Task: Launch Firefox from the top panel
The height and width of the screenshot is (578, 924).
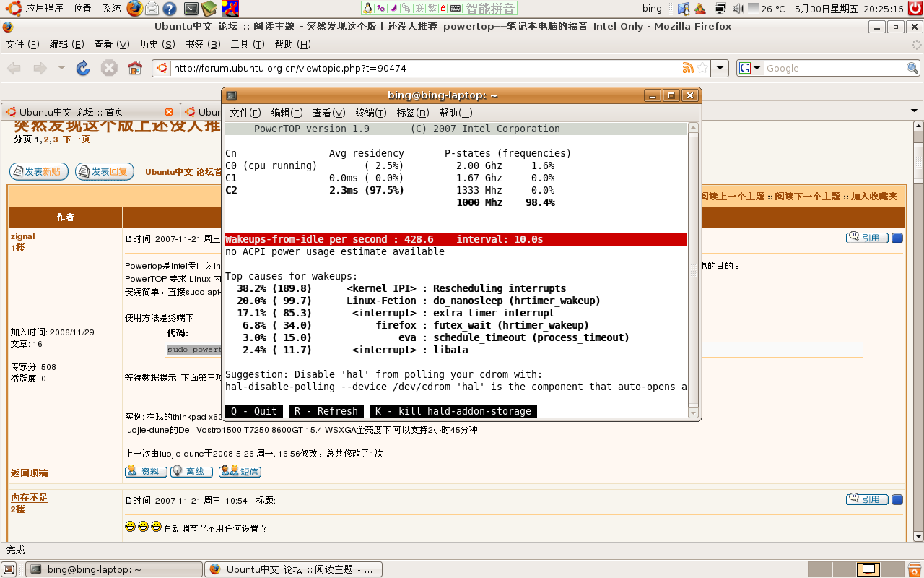Action: [134, 9]
